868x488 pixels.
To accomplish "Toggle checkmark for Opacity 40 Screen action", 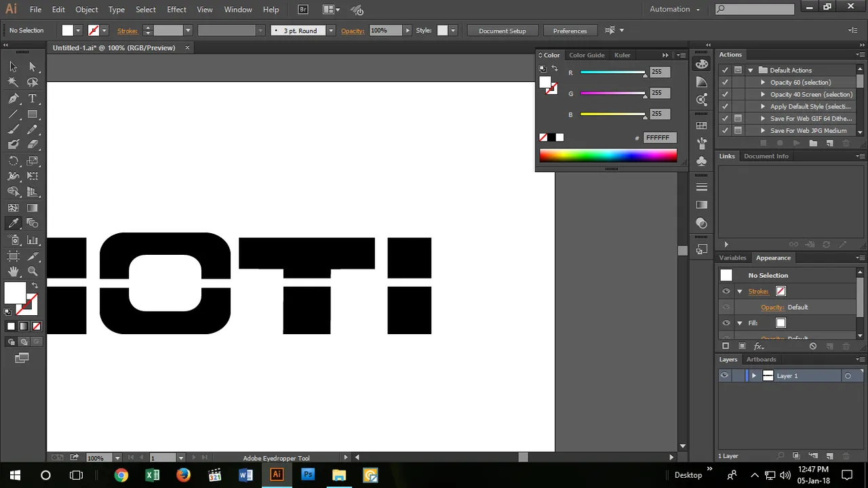I will [x=726, y=95].
